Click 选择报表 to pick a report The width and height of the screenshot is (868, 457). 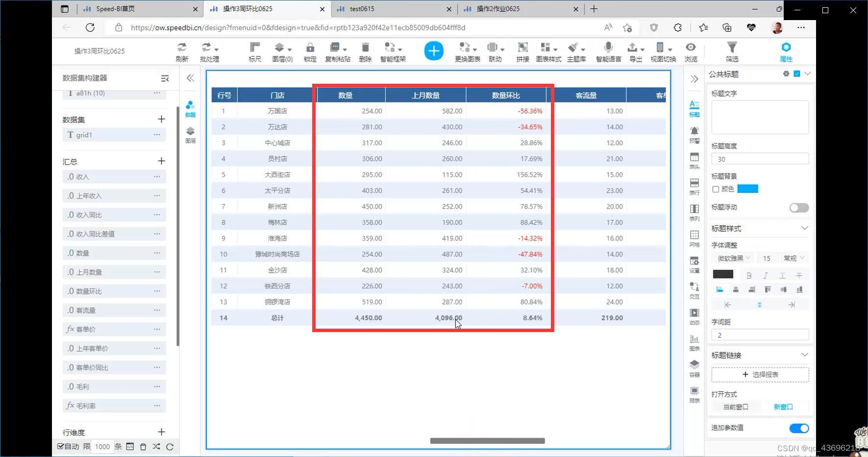pos(760,374)
